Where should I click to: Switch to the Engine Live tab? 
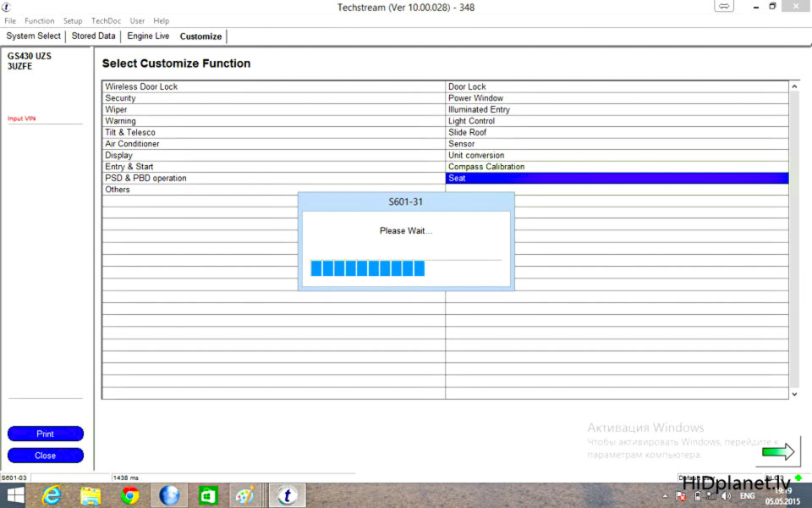click(148, 36)
